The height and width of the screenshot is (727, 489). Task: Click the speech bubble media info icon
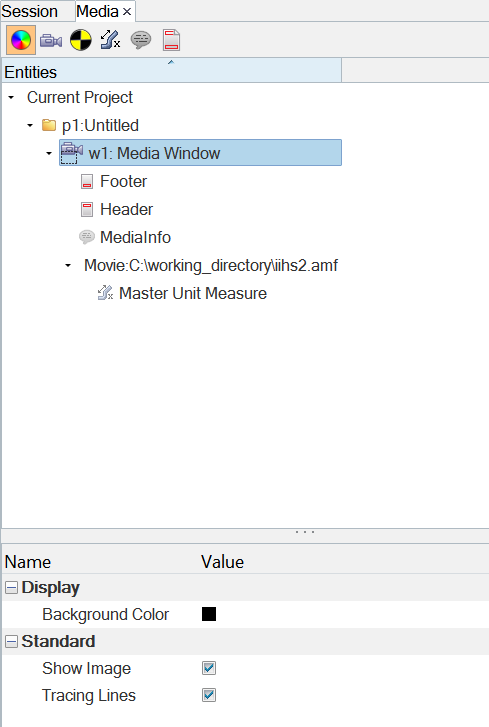point(141,40)
